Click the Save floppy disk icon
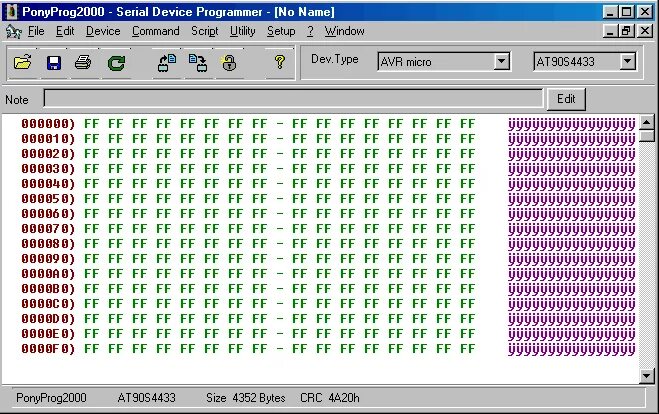This screenshot has height=414, width=659. pyautogui.click(x=54, y=63)
